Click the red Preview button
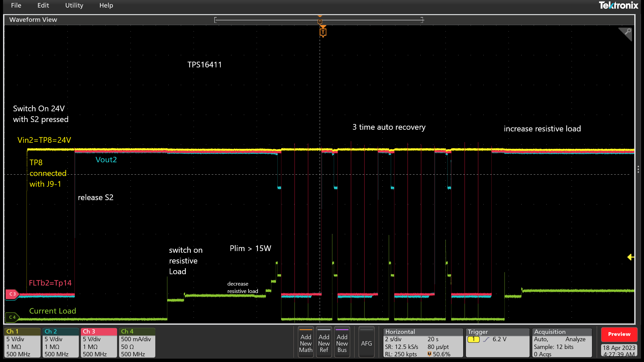This screenshot has width=644, height=362. (x=619, y=334)
